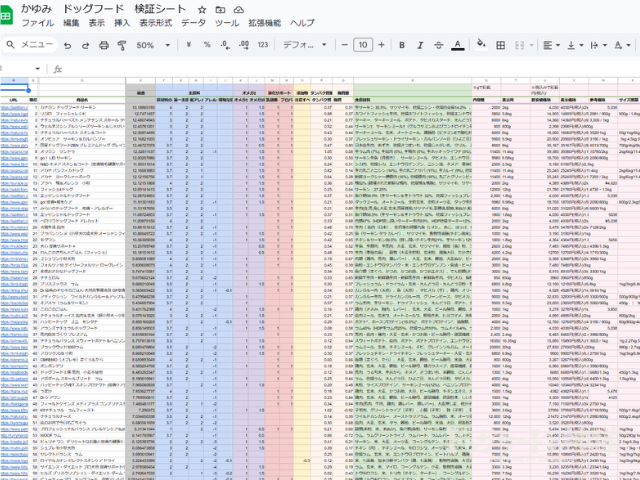The height and width of the screenshot is (480, 640).
Task: Select column E header
Action: 140,80
